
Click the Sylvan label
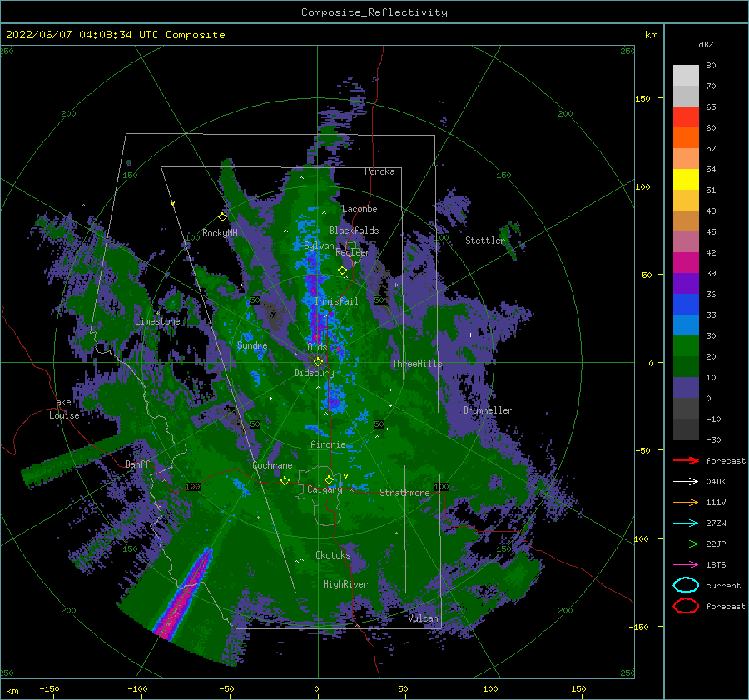click(x=319, y=246)
